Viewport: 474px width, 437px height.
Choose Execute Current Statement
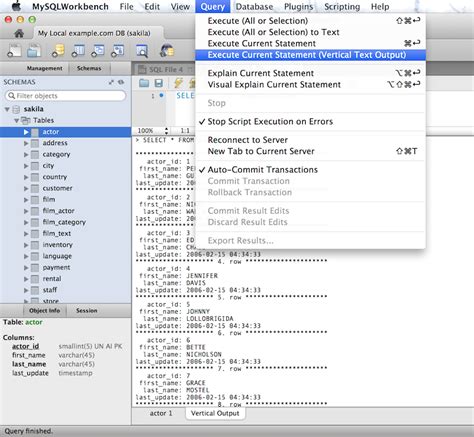pos(310,44)
